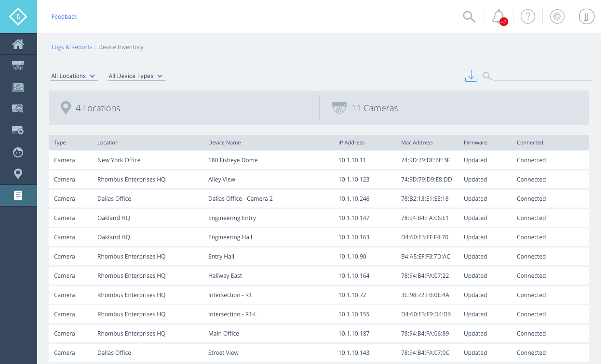Open the JJ user profile menu

click(586, 16)
